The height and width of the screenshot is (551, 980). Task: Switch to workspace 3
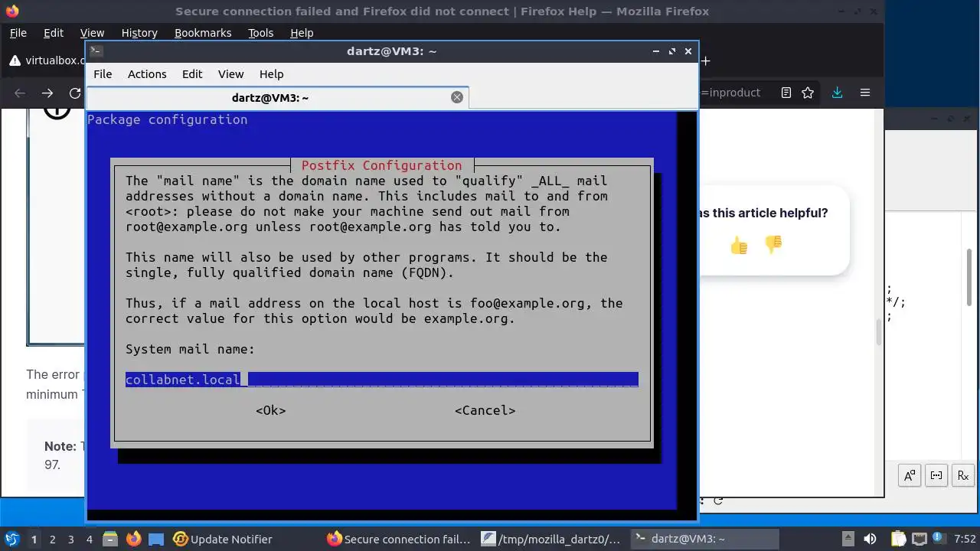click(x=71, y=539)
